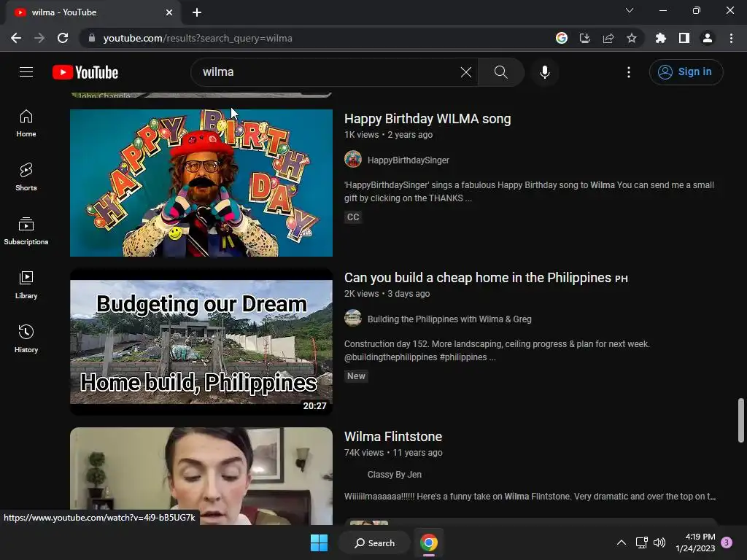Viewport: 747px width, 560px height.
Task: Click the New badge under Philippines video
Action: (356, 376)
